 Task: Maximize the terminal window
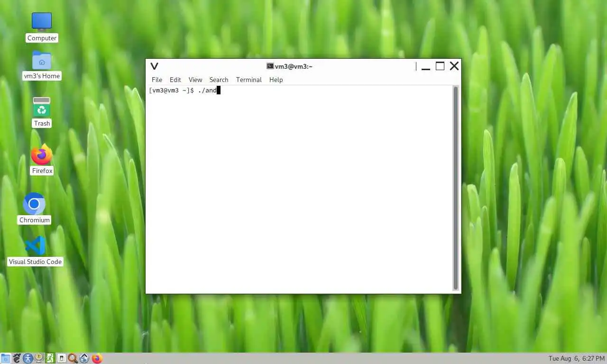[440, 66]
